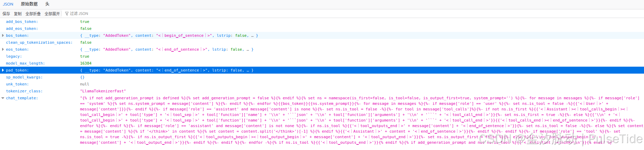Screen dimensions: 644x150
Task: Switch to the JSON tab
Action: pos(8,4)
